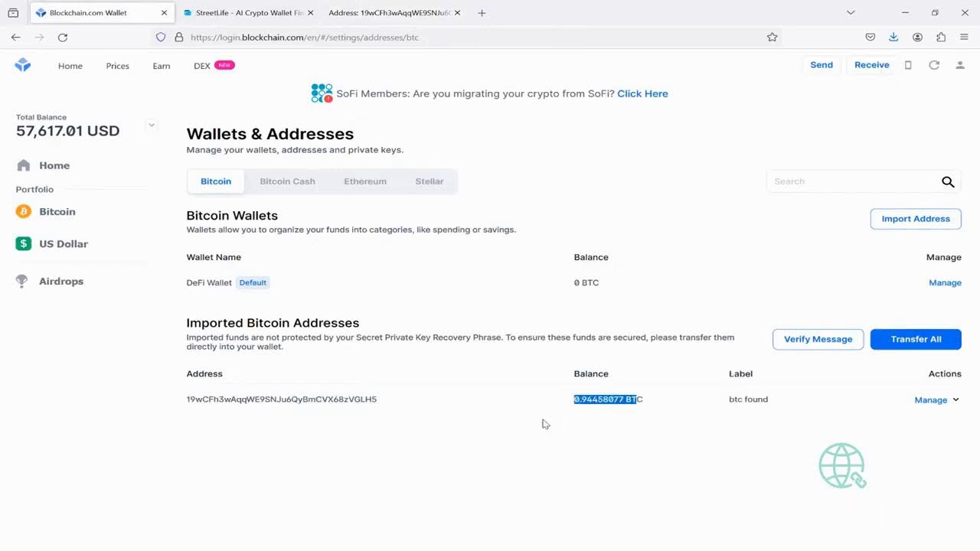Reload the page with the browser reload icon

(63, 37)
